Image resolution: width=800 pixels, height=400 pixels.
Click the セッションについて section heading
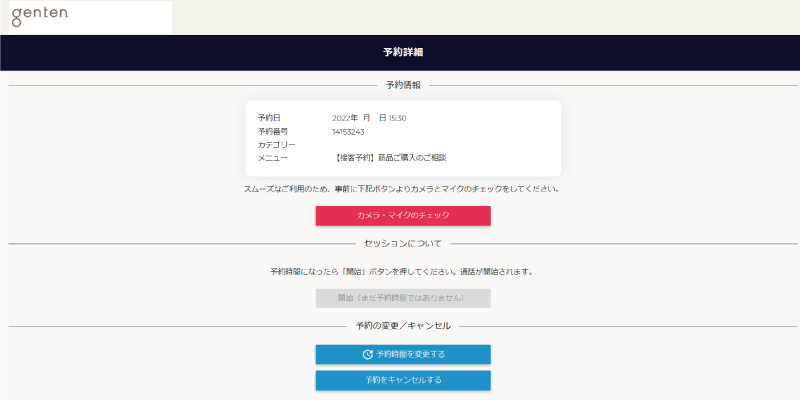(403, 243)
